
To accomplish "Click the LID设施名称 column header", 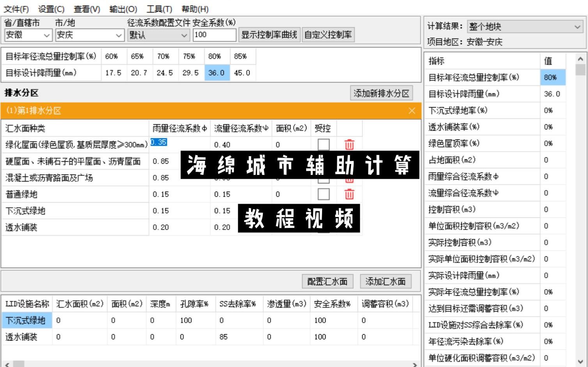I will coord(27,304).
